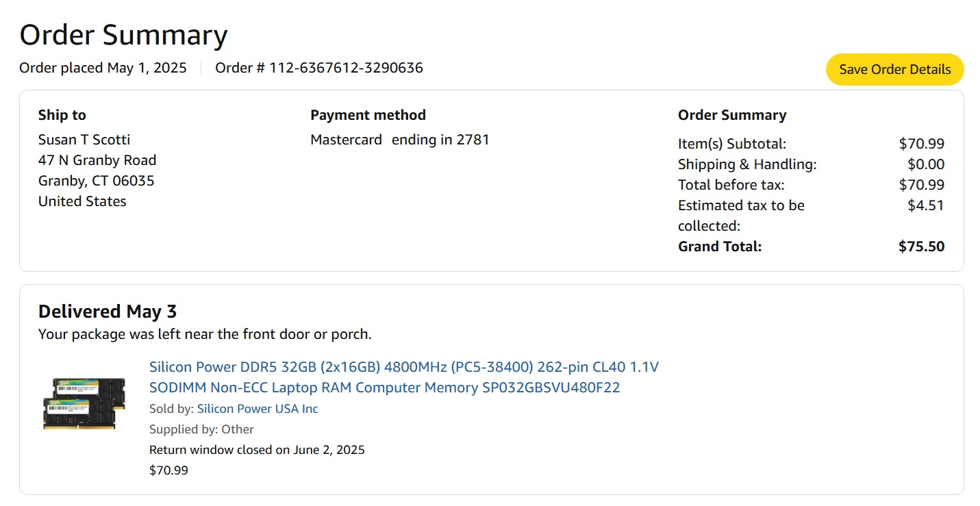Click the Ship to heading

click(x=62, y=115)
